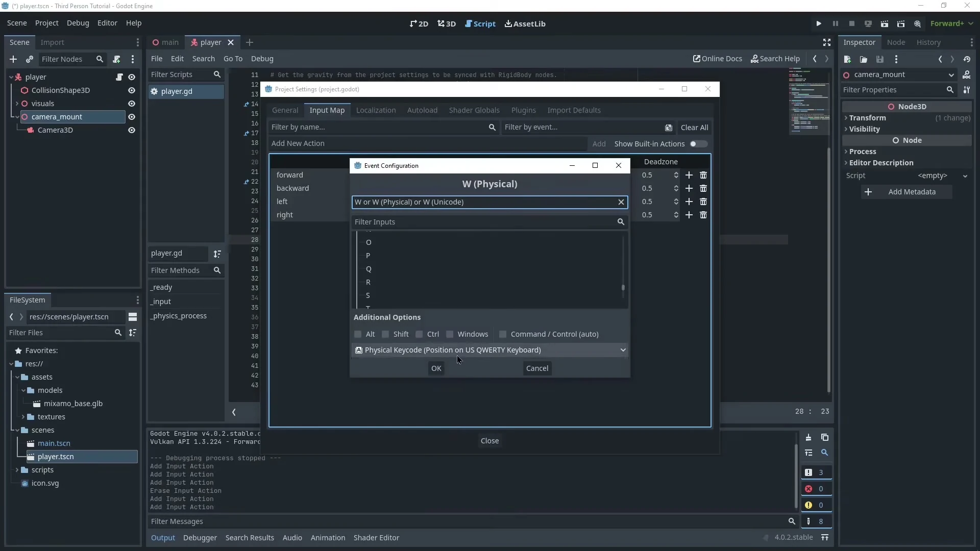The image size is (980, 551).
Task: Toggle distraction-free mode in the script editor
Action: pos(827,42)
